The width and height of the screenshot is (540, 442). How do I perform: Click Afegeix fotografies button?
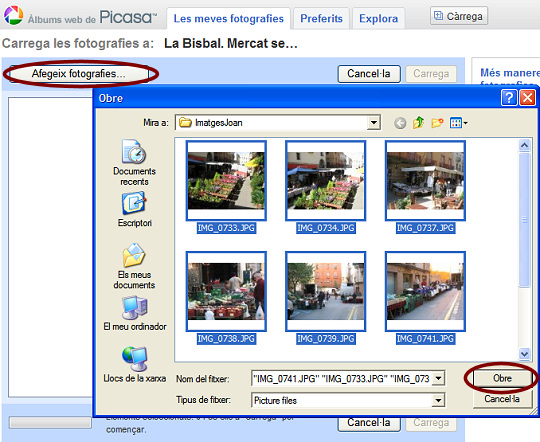coord(79,73)
